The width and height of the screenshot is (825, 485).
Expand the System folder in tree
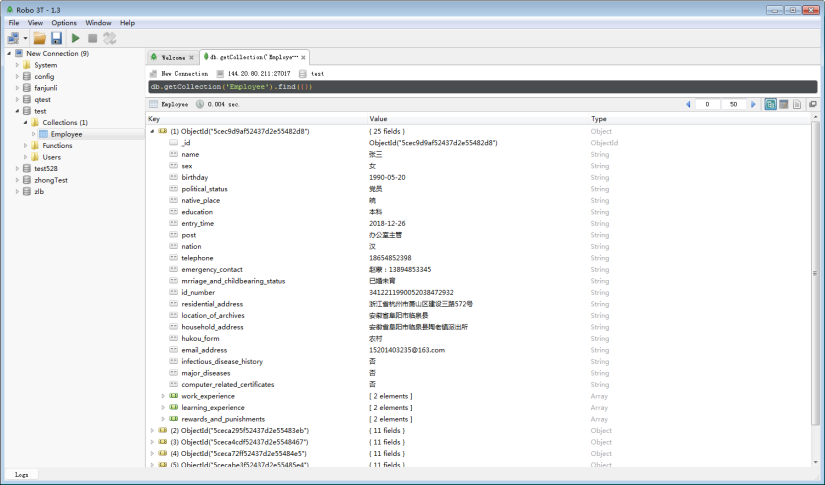[17, 65]
